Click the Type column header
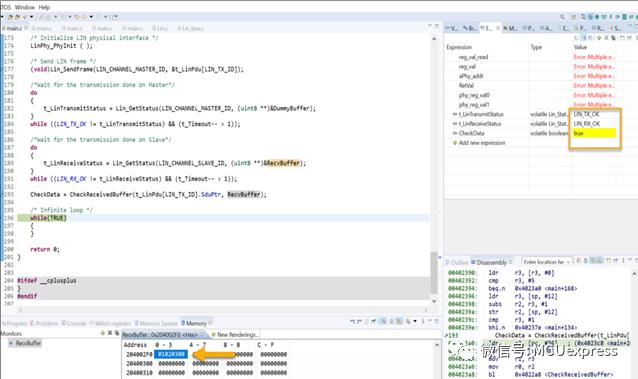This screenshot has width=638, height=379. click(536, 47)
